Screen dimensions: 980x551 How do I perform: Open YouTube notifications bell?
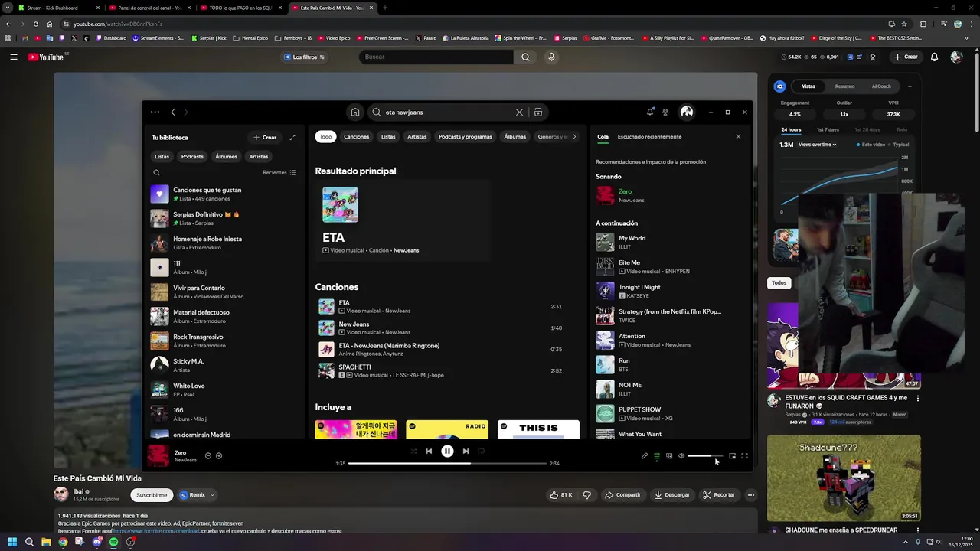[x=934, y=57]
